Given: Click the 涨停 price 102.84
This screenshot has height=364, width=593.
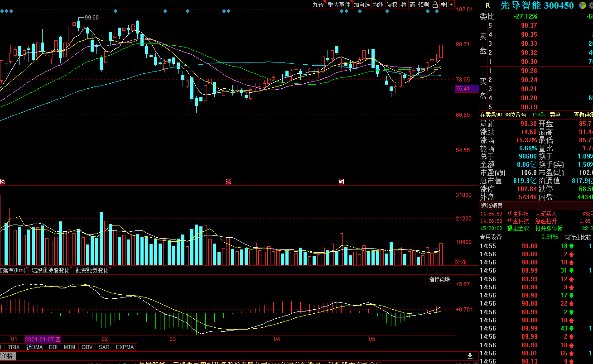Looking at the screenshot, I should pyautogui.click(x=527, y=189).
